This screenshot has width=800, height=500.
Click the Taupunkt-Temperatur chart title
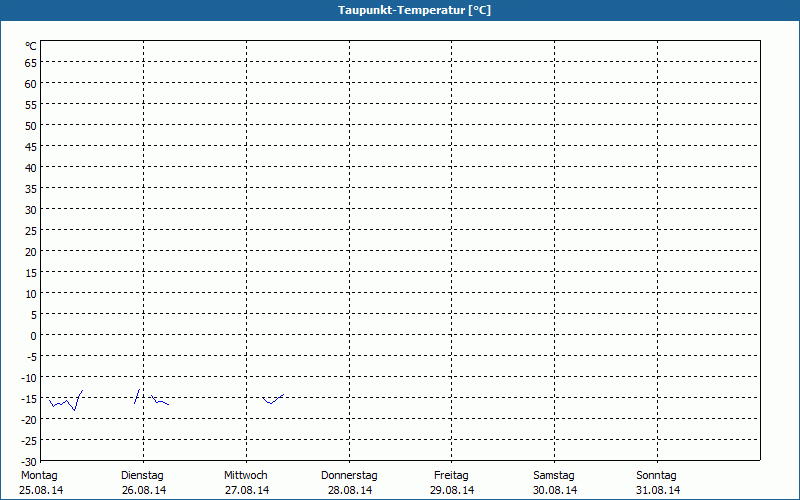tap(414, 10)
